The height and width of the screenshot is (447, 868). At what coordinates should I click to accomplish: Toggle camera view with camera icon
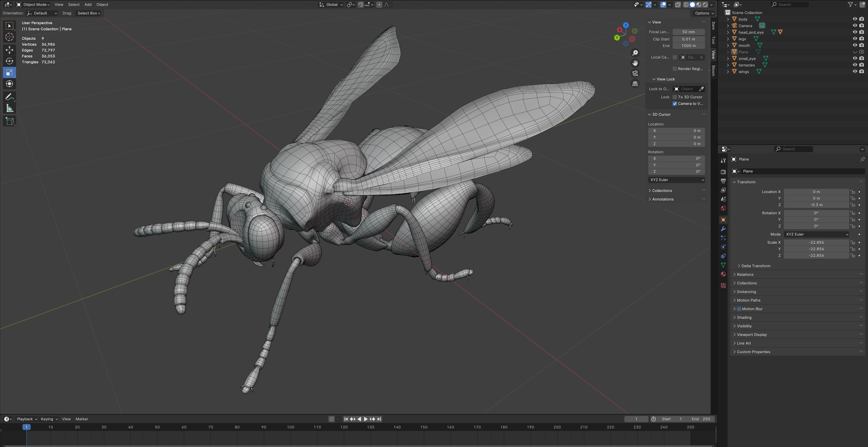635,73
